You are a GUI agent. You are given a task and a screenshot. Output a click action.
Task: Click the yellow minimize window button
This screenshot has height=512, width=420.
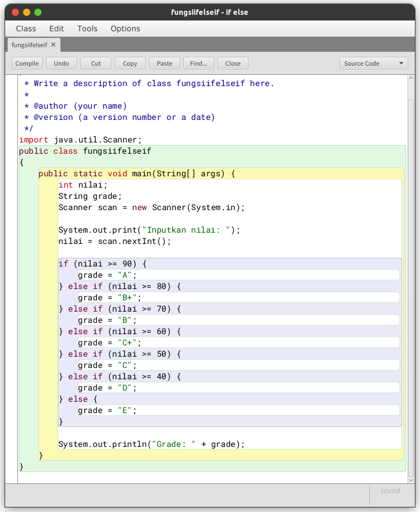[x=27, y=12]
